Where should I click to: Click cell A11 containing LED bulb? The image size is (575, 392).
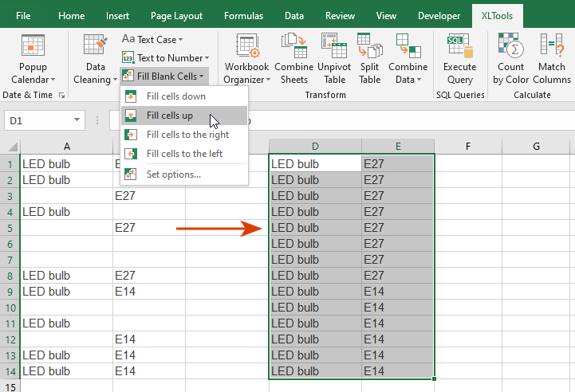pos(66,323)
